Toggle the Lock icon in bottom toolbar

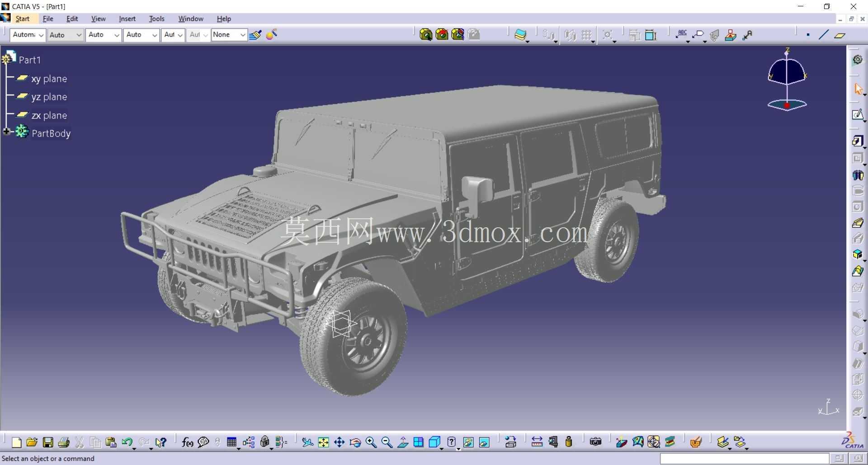(x=264, y=442)
